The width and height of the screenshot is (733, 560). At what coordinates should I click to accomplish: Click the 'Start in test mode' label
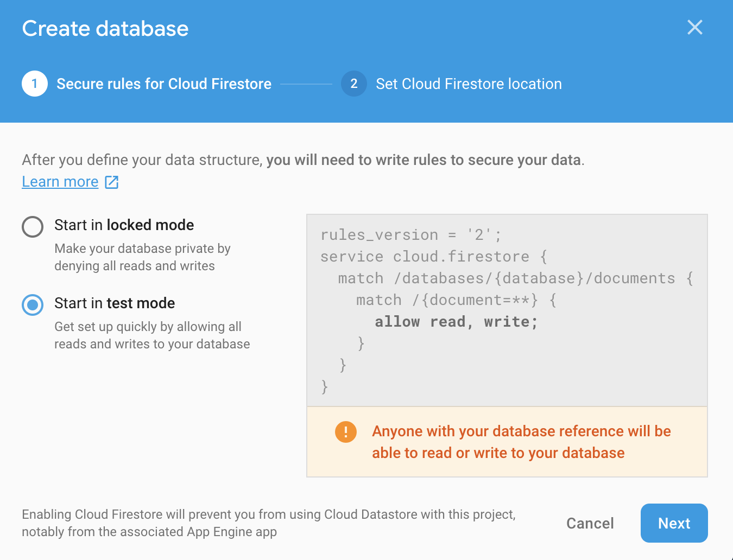(x=115, y=303)
